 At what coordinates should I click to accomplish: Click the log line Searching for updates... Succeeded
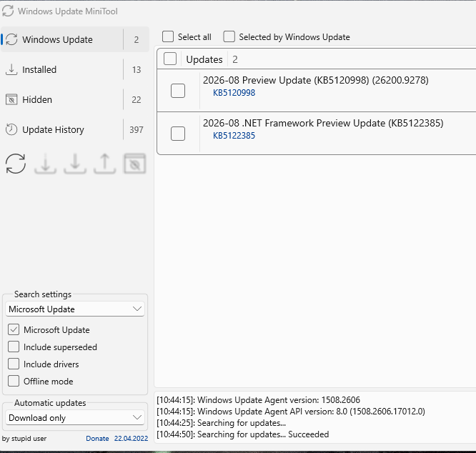pos(243,434)
